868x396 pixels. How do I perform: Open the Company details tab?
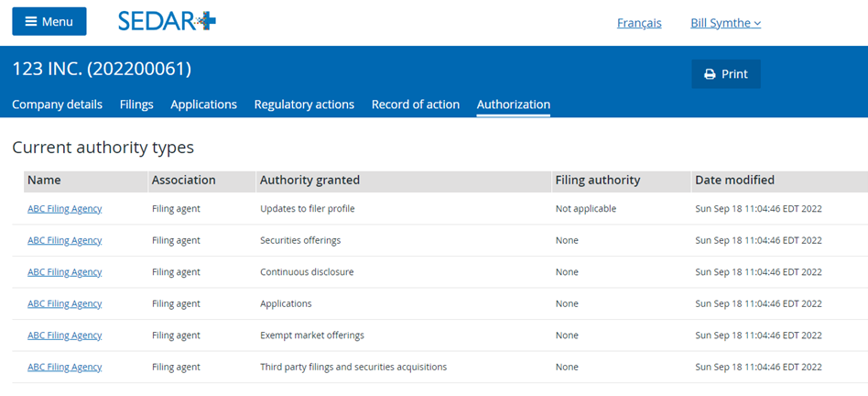[x=57, y=104]
